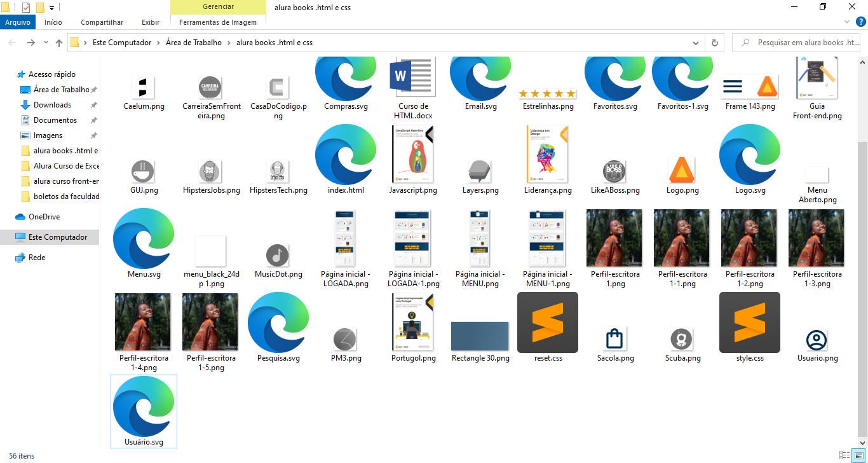
Task: Select the Scuba.png file
Action: pyautogui.click(x=682, y=339)
